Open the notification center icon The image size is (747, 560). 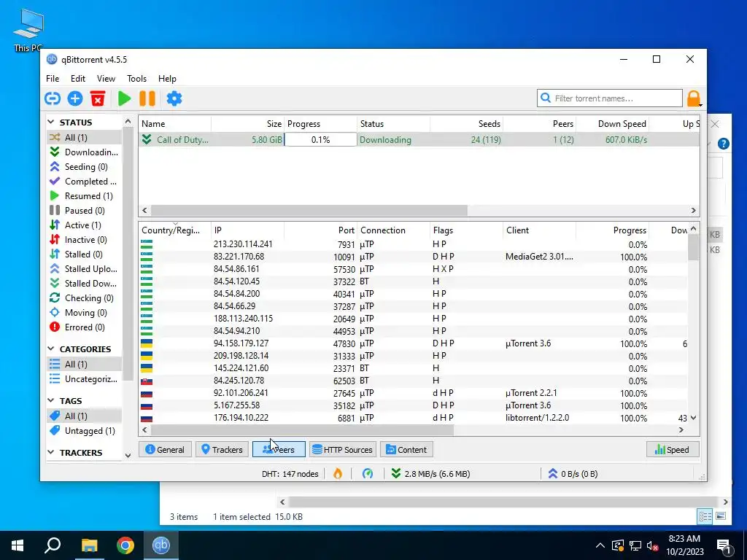pos(724,545)
